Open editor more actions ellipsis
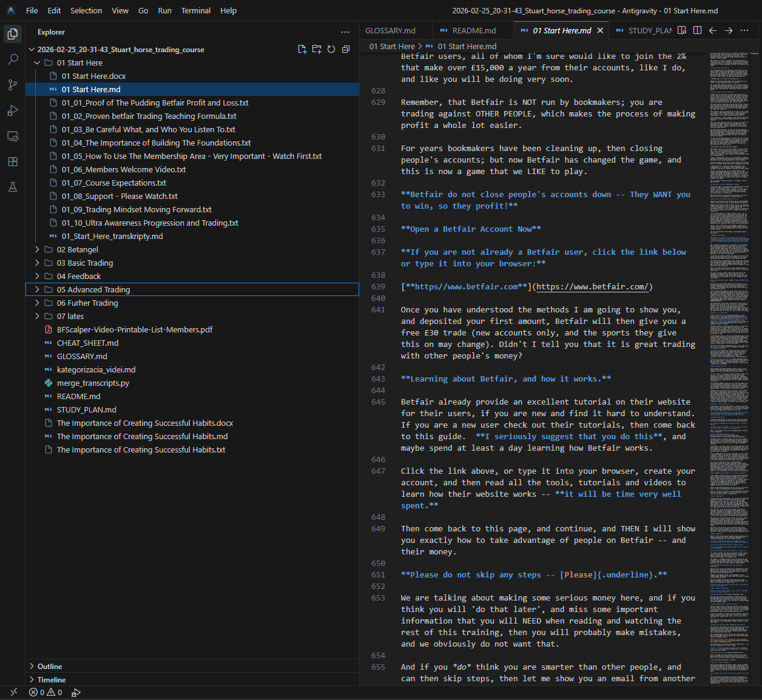Image resolution: width=762 pixels, height=700 pixels. (x=744, y=30)
